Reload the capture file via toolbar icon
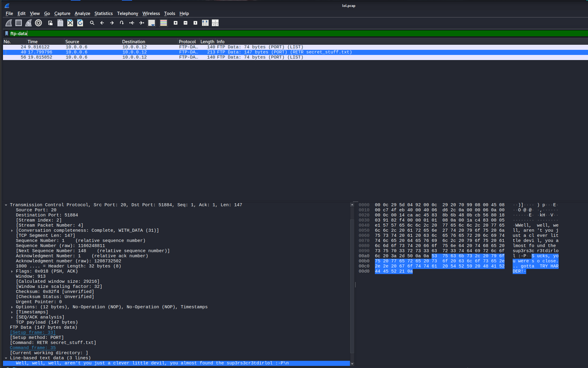The width and height of the screenshot is (588, 368). 80,23
